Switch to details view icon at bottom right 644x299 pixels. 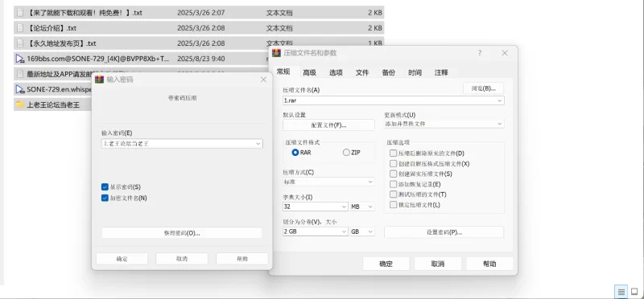pyautogui.click(x=621, y=292)
